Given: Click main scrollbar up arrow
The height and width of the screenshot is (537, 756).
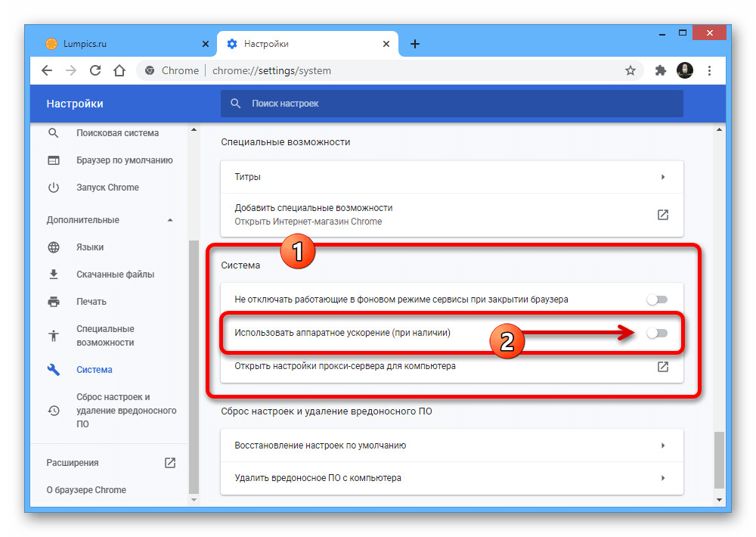Looking at the screenshot, I should point(719,129).
